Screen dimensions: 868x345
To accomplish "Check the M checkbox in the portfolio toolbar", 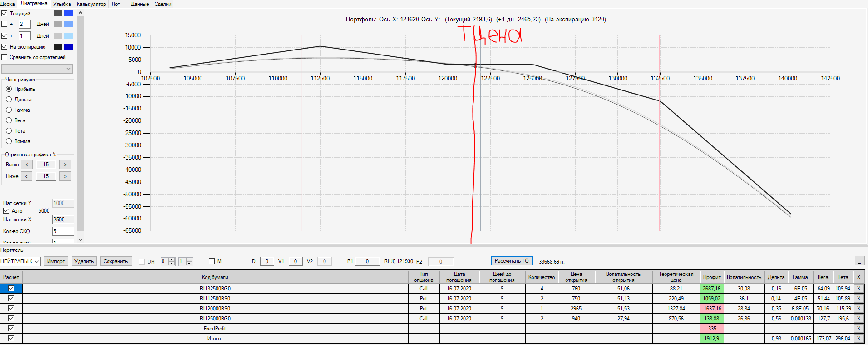I will pyautogui.click(x=212, y=261).
